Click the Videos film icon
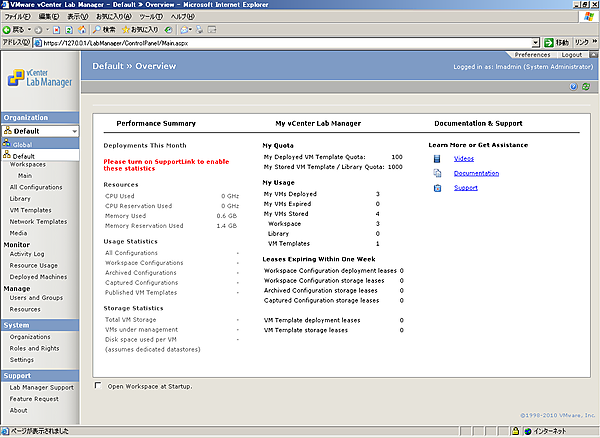Image resolution: width=600 pixels, height=438 pixels. 437,158
